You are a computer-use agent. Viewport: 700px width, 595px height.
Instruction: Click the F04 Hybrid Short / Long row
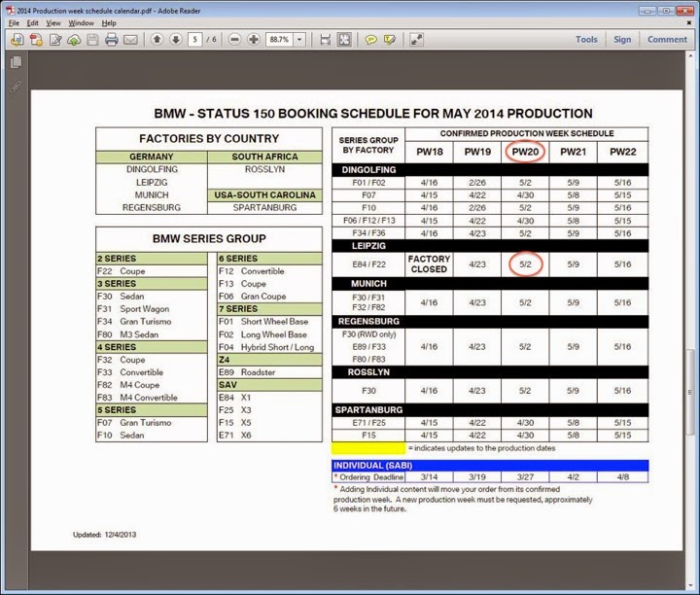coord(269,347)
